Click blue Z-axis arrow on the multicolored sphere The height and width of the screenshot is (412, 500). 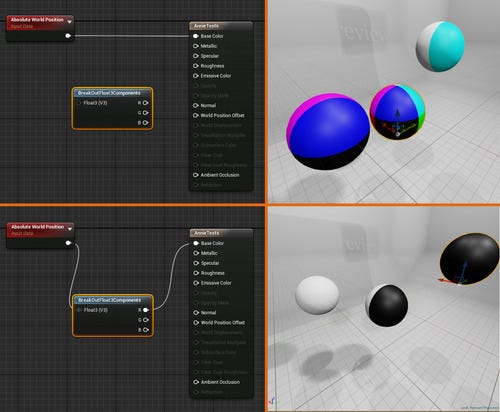(397, 116)
